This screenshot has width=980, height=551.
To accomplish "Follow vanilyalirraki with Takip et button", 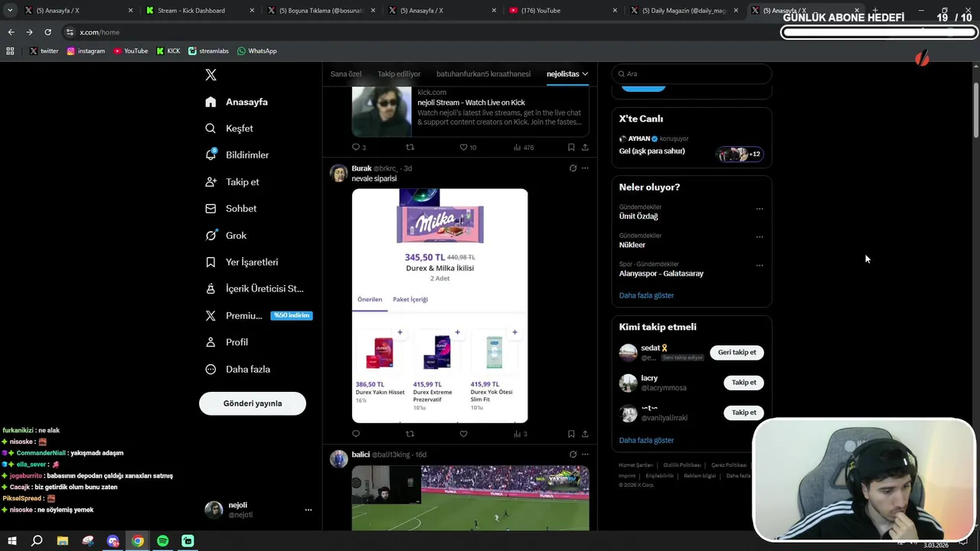I will tap(743, 412).
